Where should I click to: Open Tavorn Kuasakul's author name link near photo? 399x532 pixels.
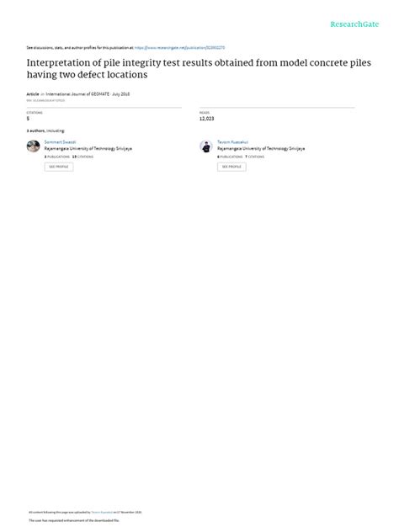tap(232, 142)
